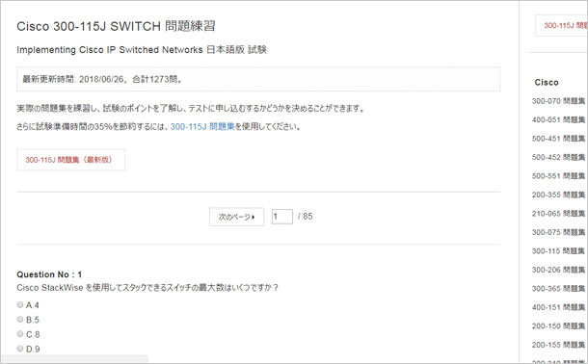The width and height of the screenshot is (588, 364).
Task: Go to next page button 次のページ
Action: tap(236, 217)
